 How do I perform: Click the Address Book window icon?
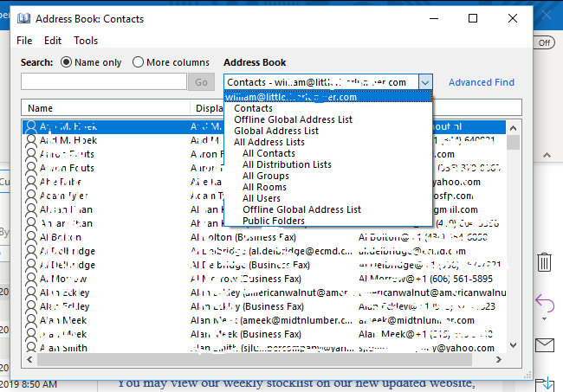pos(23,18)
